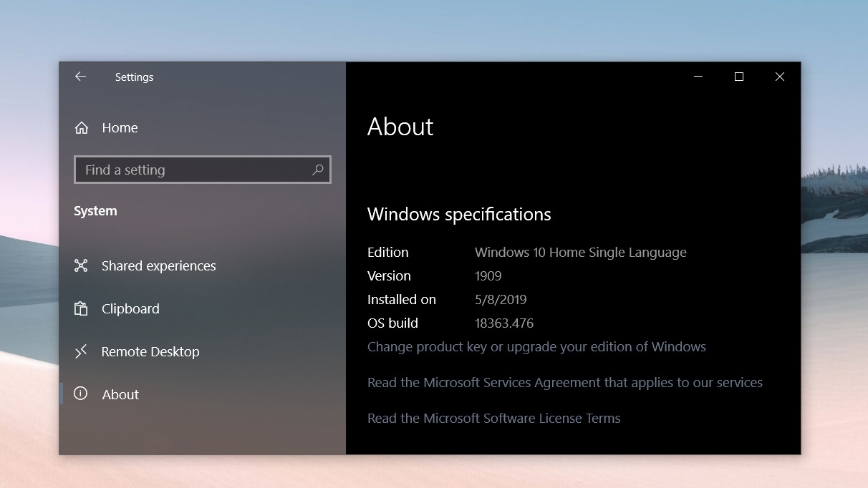
Task: Open the Shared experiences page
Action: click(159, 265)
